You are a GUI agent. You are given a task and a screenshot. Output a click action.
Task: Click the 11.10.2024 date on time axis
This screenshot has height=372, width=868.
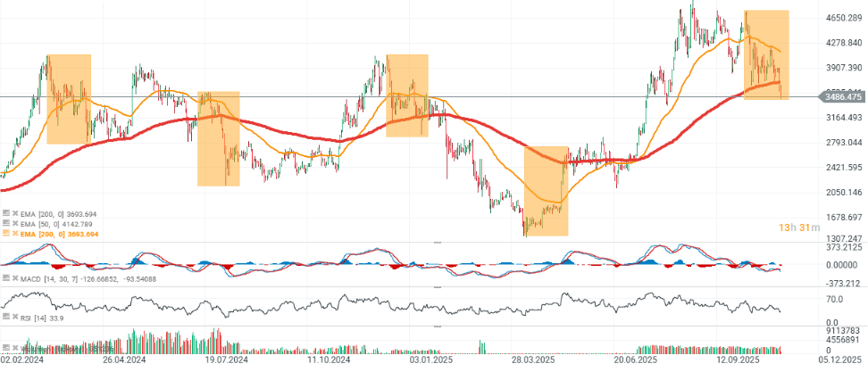(329, 360)
